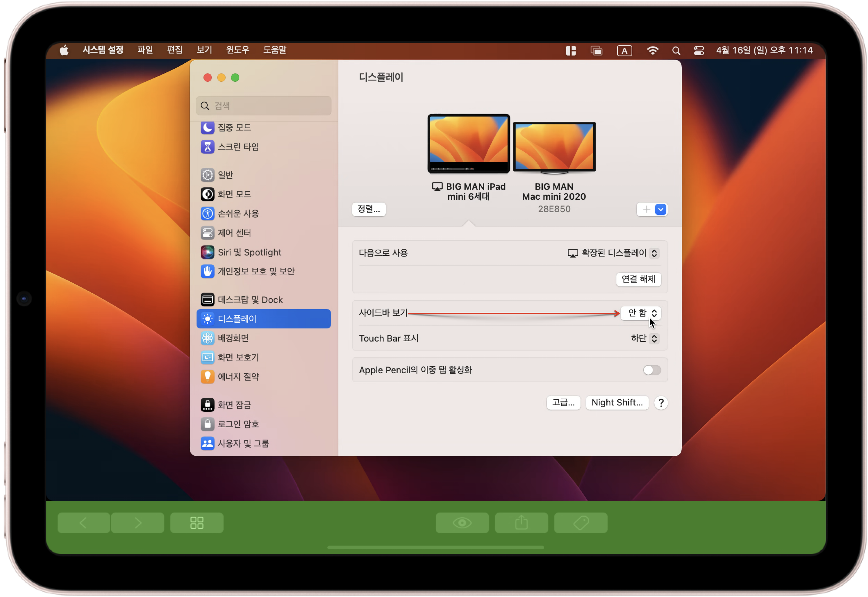Open Touch Bar 표시 popup set to 하단

645,338
